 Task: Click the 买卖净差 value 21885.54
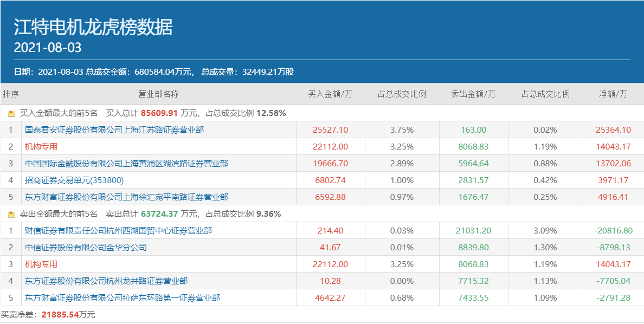60,315
